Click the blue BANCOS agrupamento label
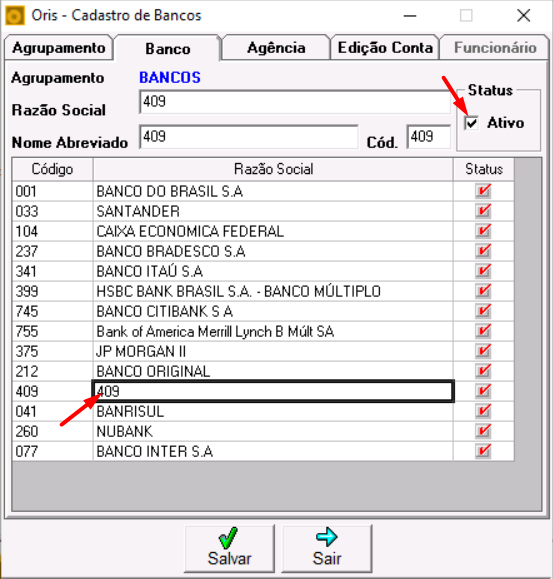The image size is (553, 579). 170,78
